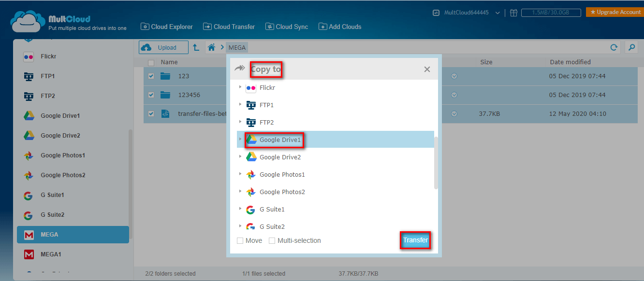Click the Transfer button
Viewport: 644px width, 281px height.
click(415, 240)
